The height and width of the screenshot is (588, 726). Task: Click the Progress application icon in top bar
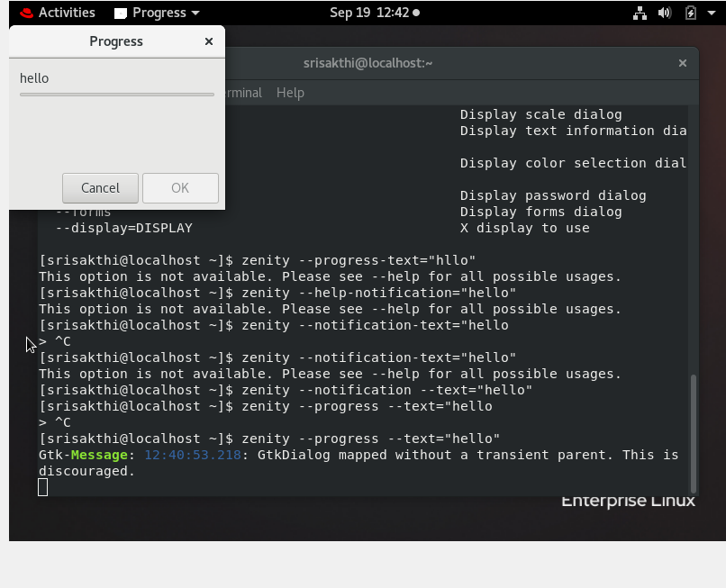pos(122,13)
